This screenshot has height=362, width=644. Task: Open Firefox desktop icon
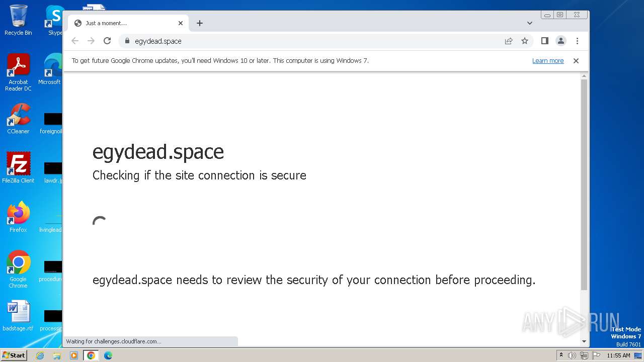(x=18, y=217)
